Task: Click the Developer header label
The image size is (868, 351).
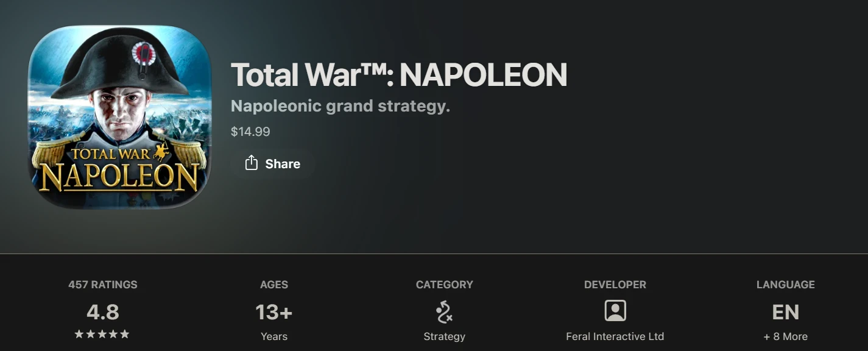Action: click(615, 285)
